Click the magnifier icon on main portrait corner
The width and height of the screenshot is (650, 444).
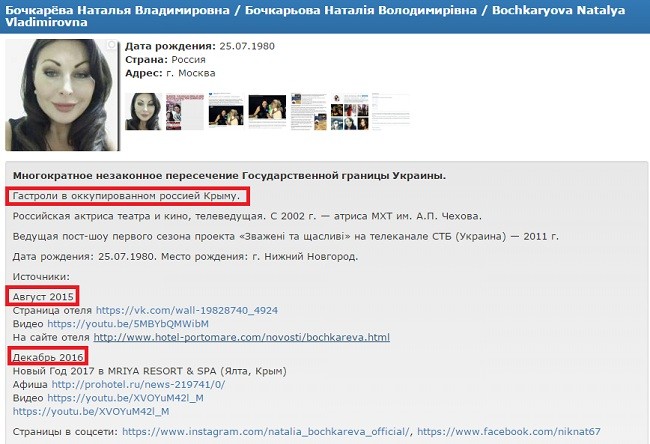112,45
